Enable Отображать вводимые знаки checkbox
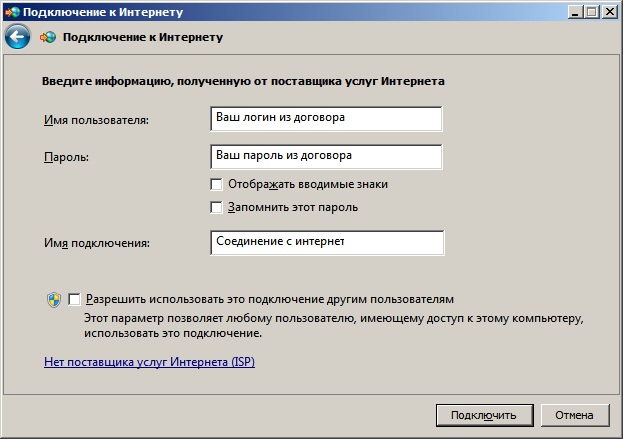Viewport: 623px width, 439px height. pos(216,184)
